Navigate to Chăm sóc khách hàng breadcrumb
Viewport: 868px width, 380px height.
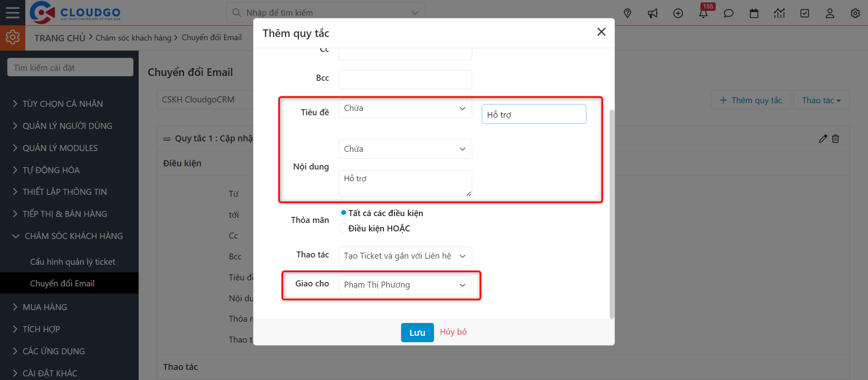pos(133,37)
